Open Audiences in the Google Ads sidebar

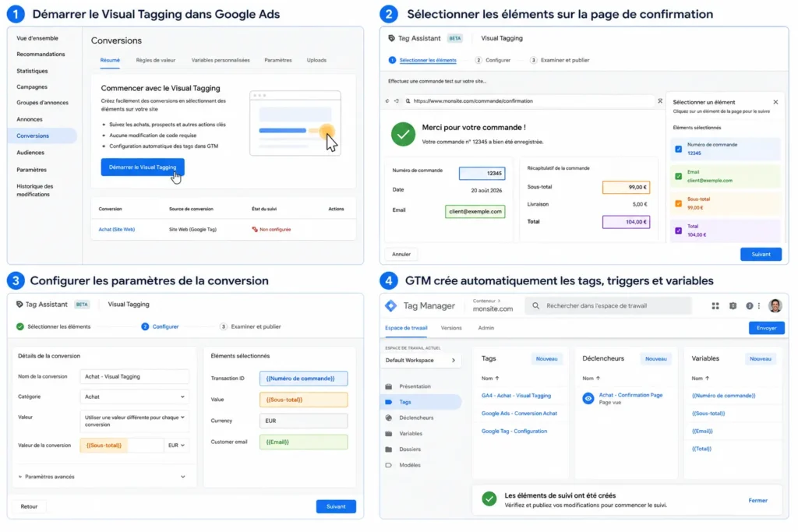coord(30,153)
